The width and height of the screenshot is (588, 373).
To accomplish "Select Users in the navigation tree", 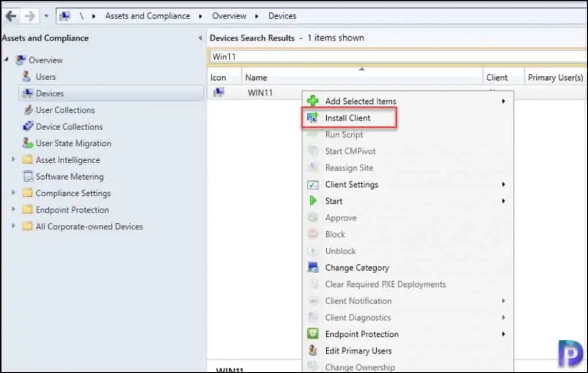I will 45,77.
